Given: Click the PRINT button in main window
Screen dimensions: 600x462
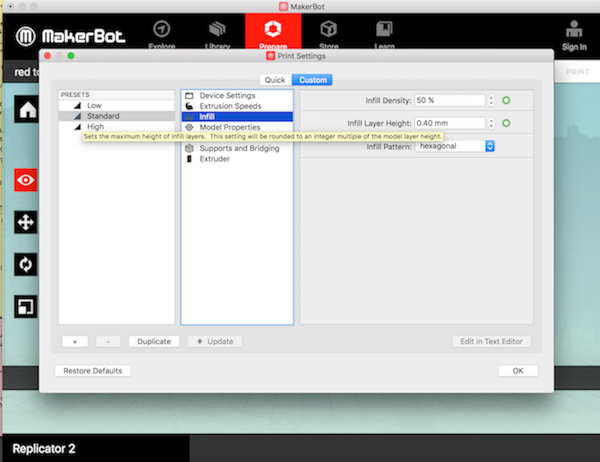Looking at the screenshot, I should pos(577,72).
